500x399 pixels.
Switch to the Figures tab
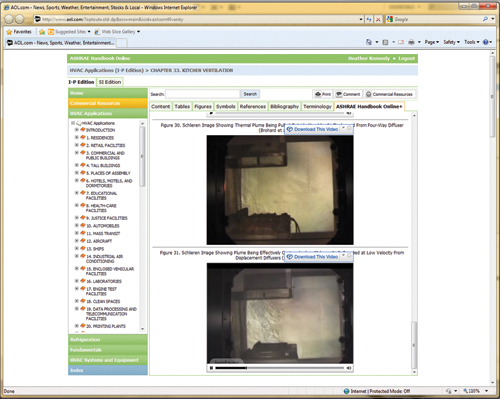coord(203,106)
